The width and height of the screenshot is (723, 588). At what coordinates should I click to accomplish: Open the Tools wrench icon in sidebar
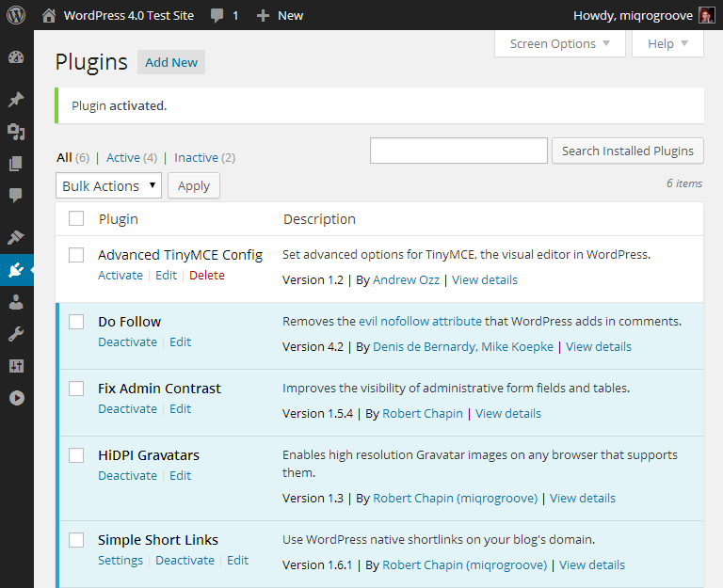pyautogui.click(x=16, y=334)
